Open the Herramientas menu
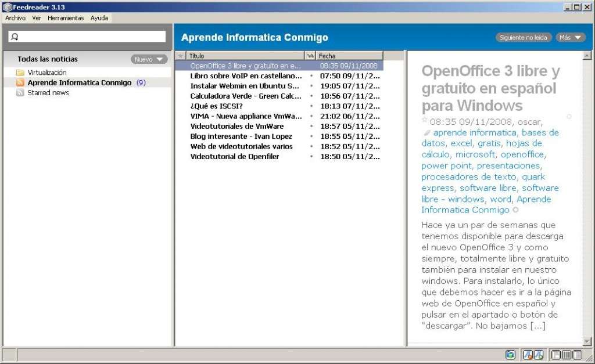 (x=66, y=18)
